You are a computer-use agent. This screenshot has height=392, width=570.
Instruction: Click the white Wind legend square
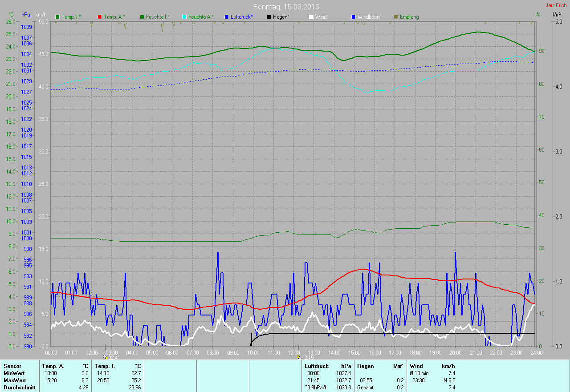click(311, 17)
